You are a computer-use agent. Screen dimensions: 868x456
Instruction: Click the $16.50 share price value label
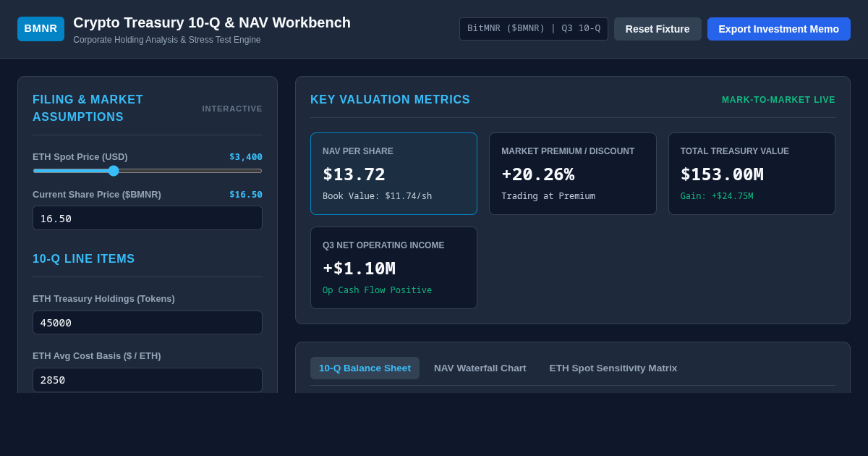246,195
